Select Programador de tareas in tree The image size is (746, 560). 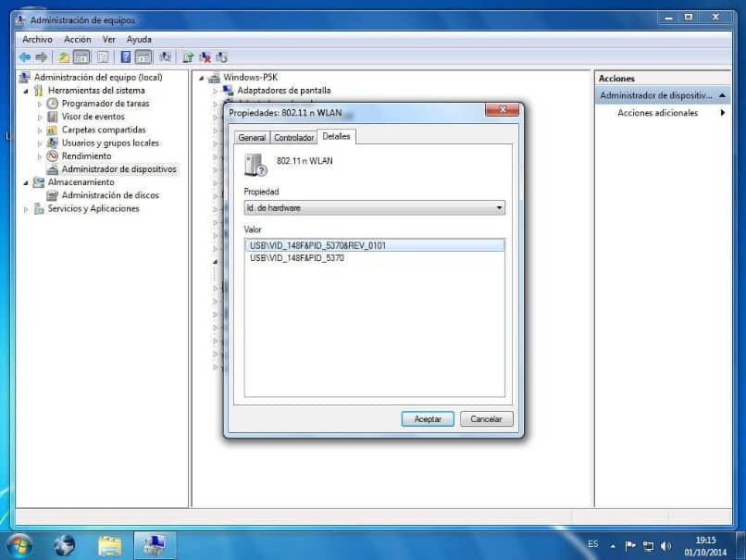[x=106, y=104]
